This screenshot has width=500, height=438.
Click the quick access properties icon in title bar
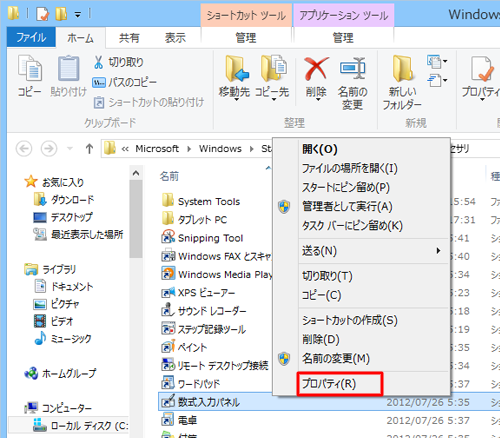click(x=43, y=14)
